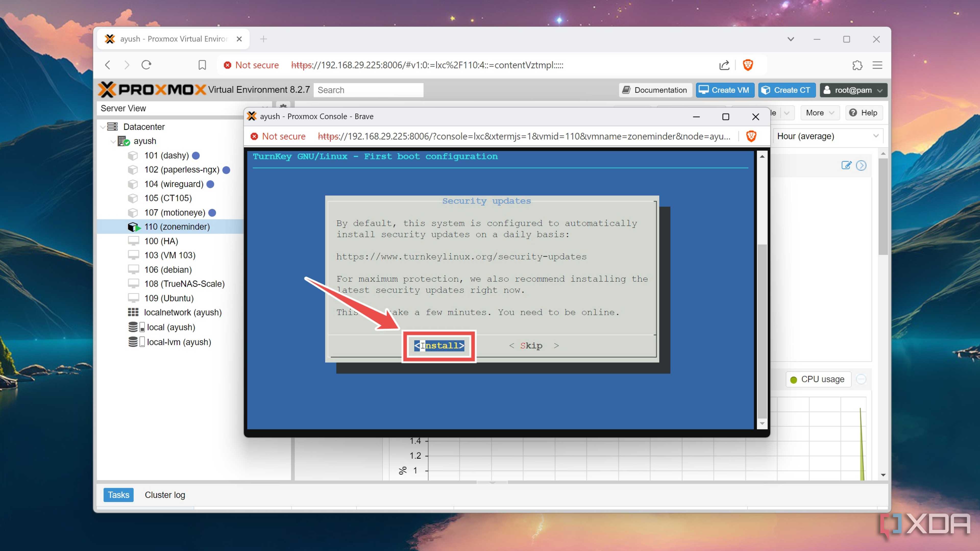The width and height of the screenshot is (980, 551).
Task: Open the More dropdown menu
Action: click(820, 112)
